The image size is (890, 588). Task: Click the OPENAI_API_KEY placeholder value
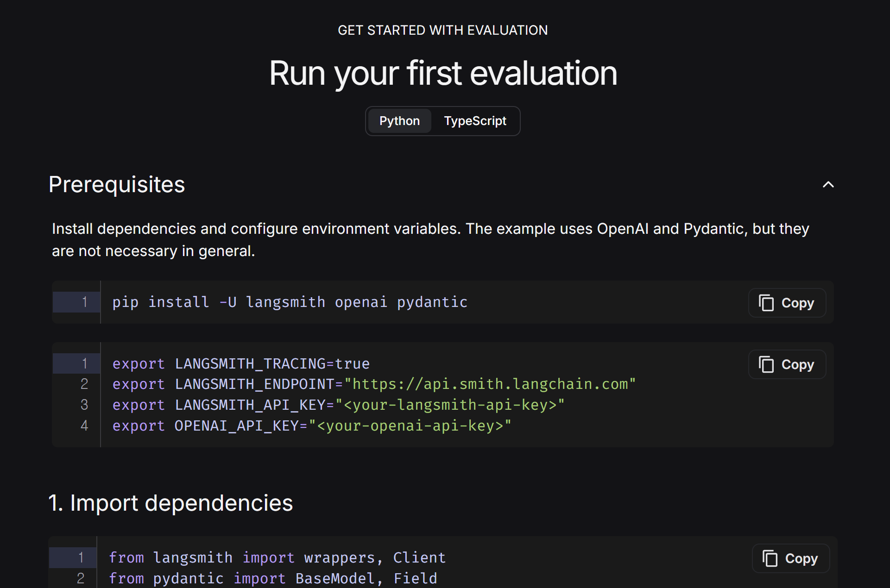[x=410, y=426]
